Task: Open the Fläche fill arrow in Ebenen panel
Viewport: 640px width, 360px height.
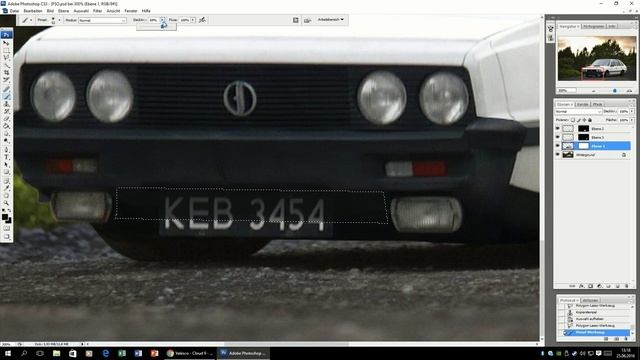Action: [x=632, y=120]
